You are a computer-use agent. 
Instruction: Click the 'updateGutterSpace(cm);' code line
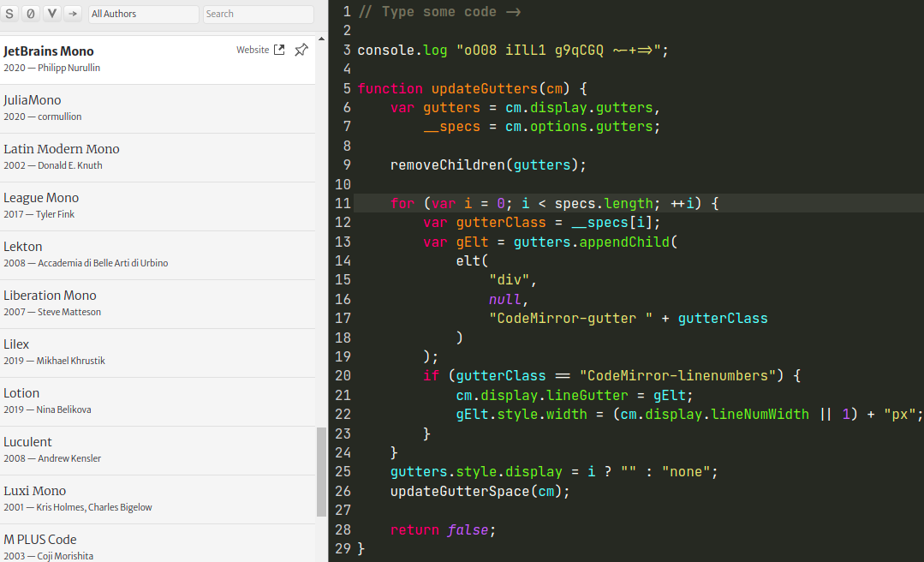480,491
